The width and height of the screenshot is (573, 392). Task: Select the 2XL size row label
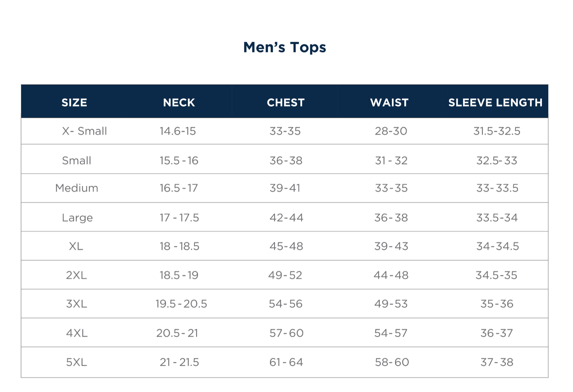76,275
